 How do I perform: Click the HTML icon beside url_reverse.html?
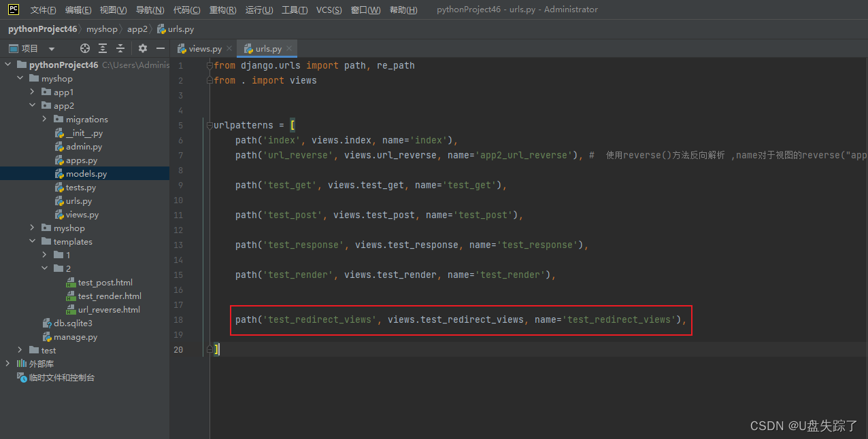click(x=70, y=309)
